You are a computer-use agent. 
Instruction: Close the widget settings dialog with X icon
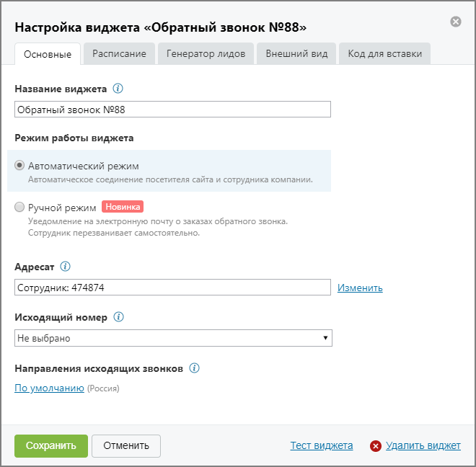(x=455, y=22)
